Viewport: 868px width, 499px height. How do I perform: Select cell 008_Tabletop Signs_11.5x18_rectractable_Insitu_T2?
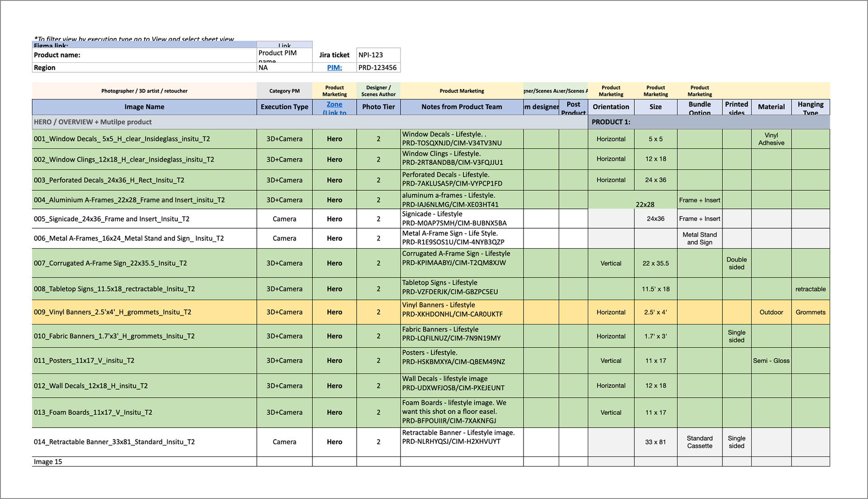click(x=144, y=289)
